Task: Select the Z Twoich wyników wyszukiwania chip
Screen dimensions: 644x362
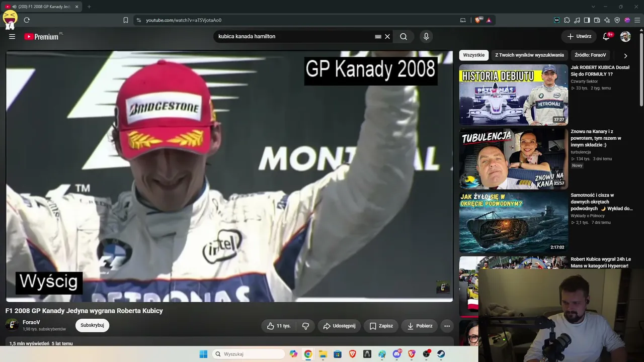Action: pyautogui.click(x=529, y=55)
